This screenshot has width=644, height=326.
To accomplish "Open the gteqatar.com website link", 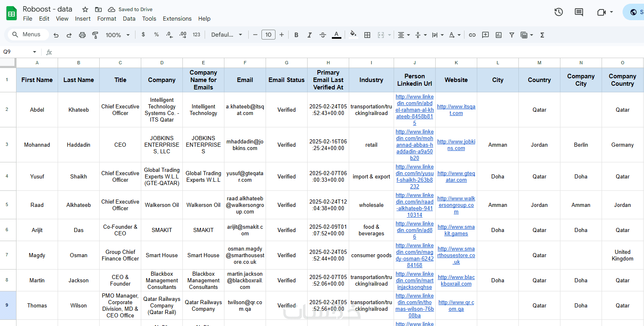I will (x=456, y=176).
